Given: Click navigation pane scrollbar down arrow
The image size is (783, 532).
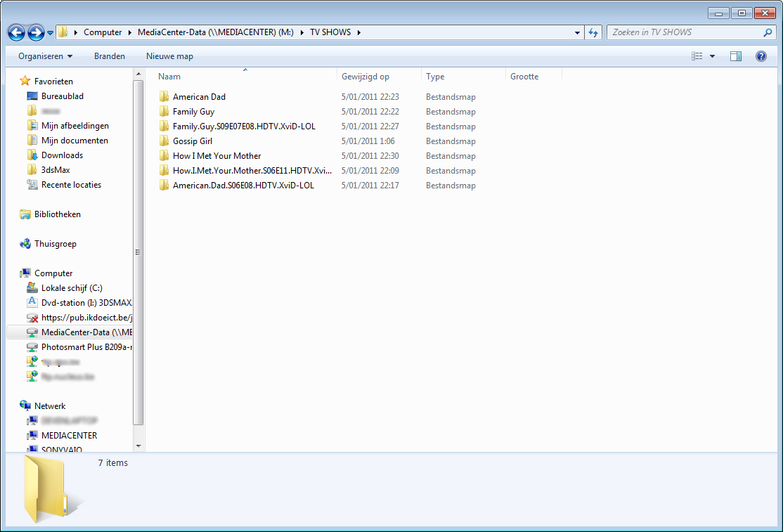Looking at the screenshot, I should coord(138,446).
